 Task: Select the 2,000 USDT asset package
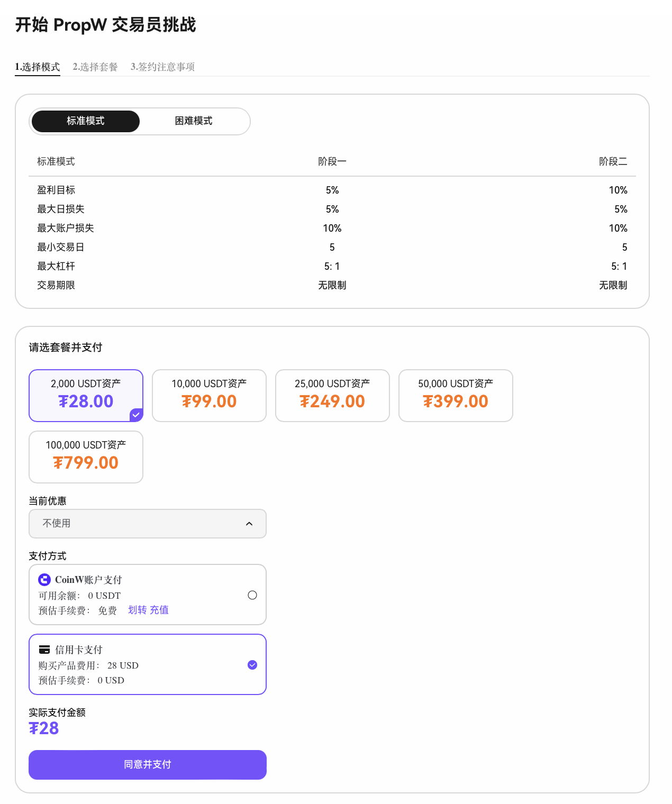click(86, 396)
